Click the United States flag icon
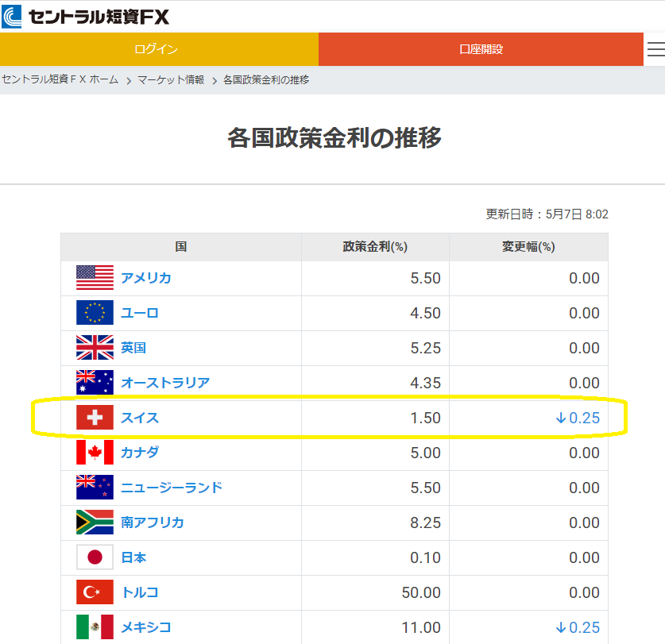 pyautogui.click(x=95, y=278)
